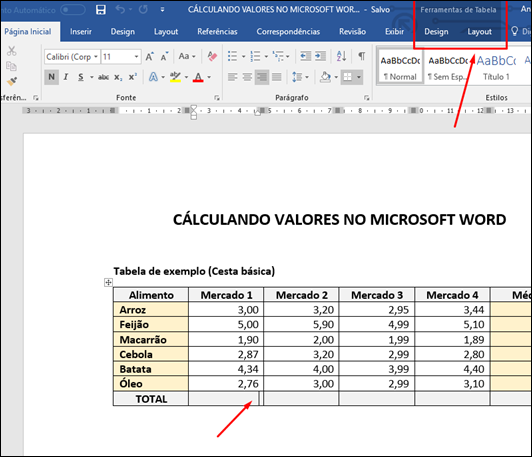Open the Font dialog launcher

tap(217, 98)
